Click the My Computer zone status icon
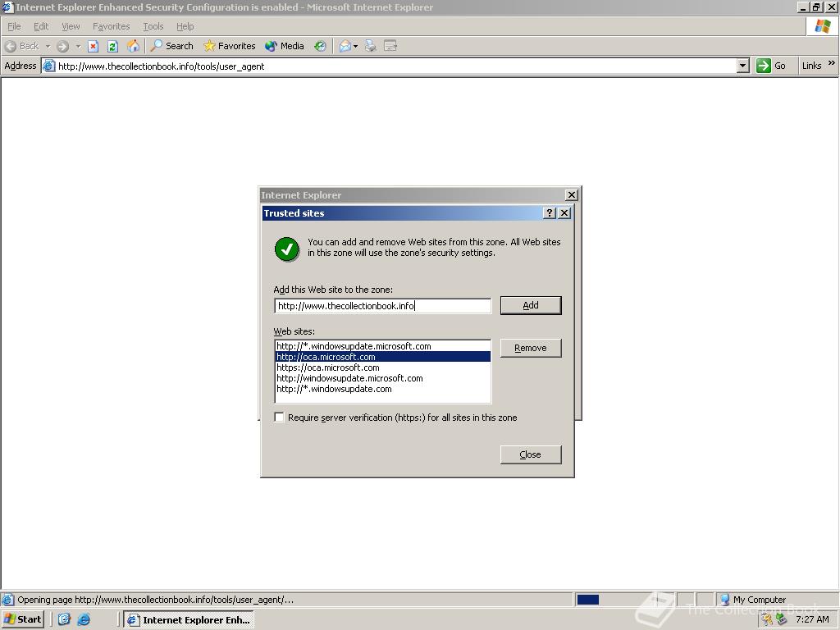This screenshot has height=630, width=840. [x=725, y=600]
